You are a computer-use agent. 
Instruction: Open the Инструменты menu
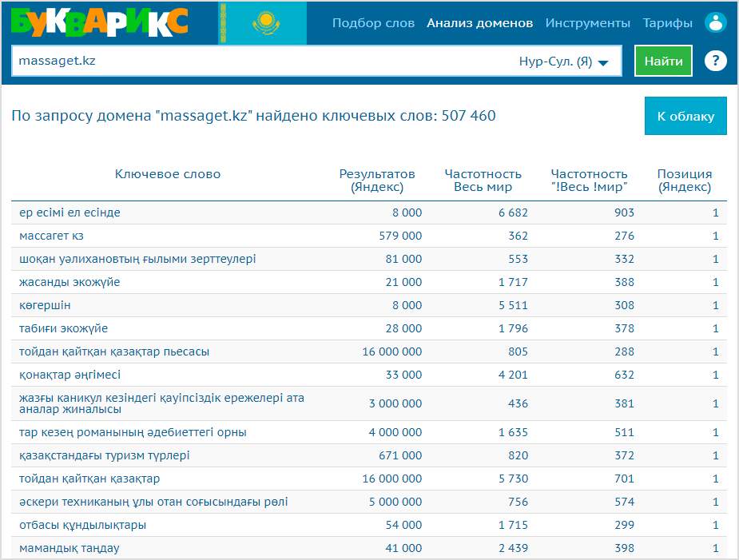pyautogui.click(x=588, y=23)
